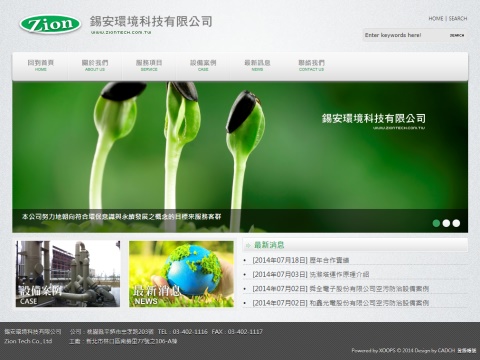Click the banner caption text 本公司努力地朝向

pyautogui.click(x=121, y=217)
